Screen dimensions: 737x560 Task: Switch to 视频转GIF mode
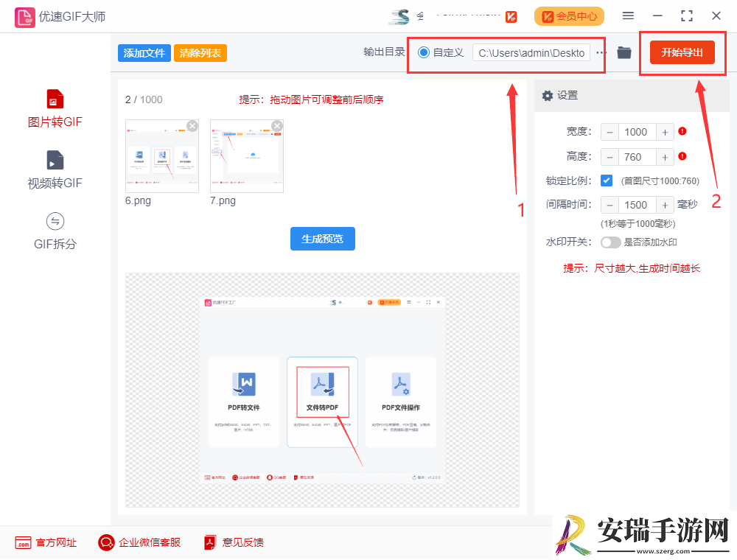(x=55, y=170)
